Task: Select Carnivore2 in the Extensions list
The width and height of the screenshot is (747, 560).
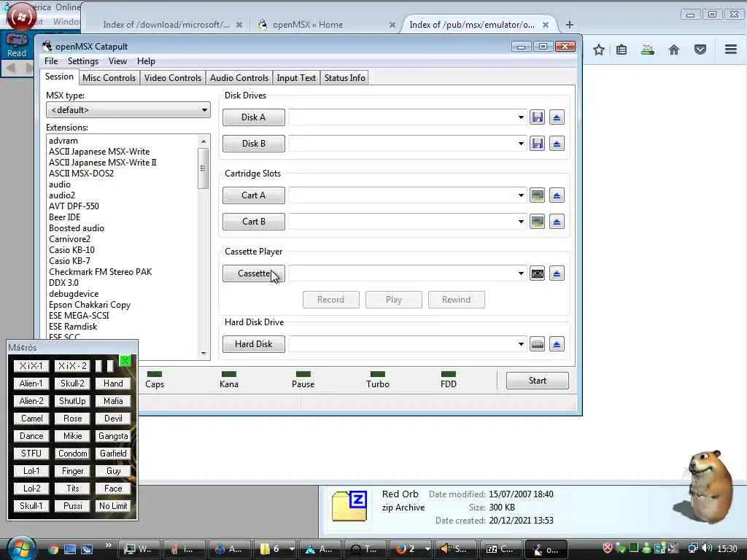Action: pyautogui.click(x=69, y=239)
